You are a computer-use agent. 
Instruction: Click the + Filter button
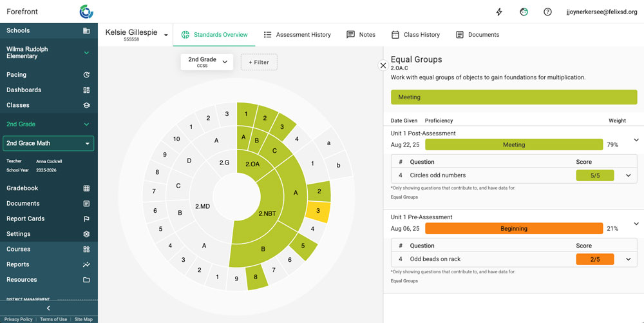(259, 62)
